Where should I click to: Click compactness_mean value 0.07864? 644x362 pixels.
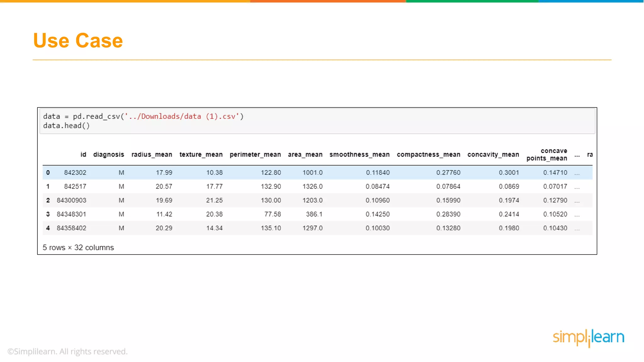tap(448, 186)
